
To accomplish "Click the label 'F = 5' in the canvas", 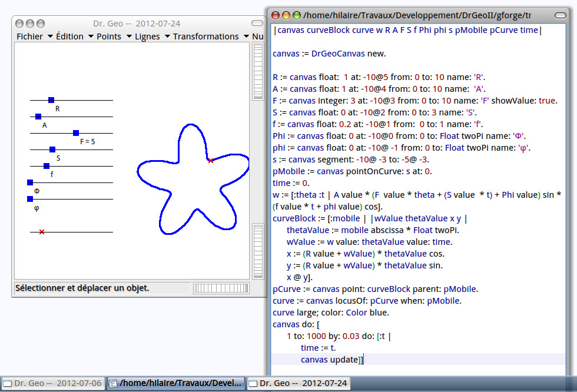I will [88, 142].
